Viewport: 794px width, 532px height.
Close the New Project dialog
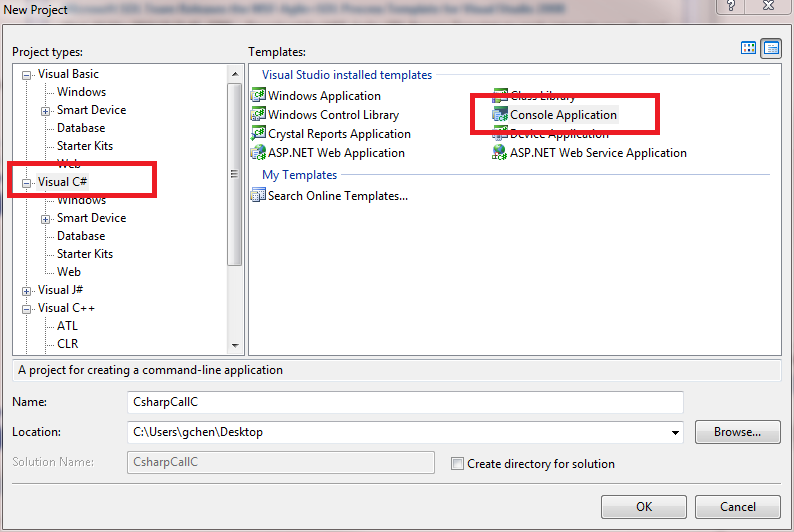click(x=769, y=6)
